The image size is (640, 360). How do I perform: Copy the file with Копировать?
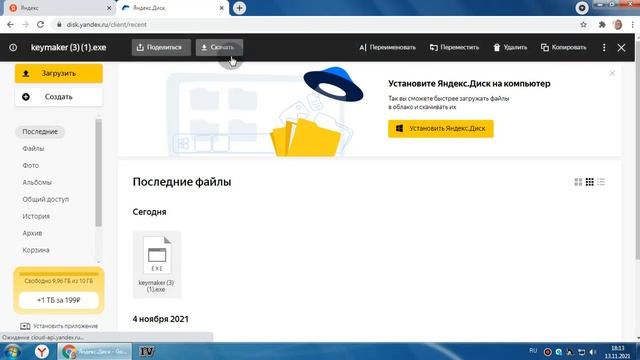point(564,47)
